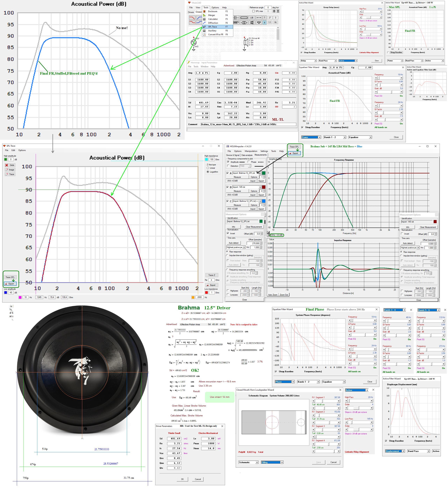
Task: Toggle measurement A visibility checkbox
Action: point(228,173)
